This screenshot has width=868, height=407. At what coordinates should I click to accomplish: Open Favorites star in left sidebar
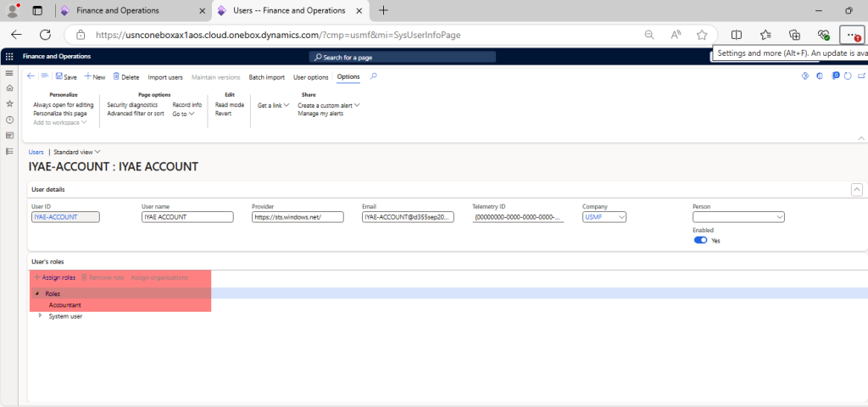(9, 103)
